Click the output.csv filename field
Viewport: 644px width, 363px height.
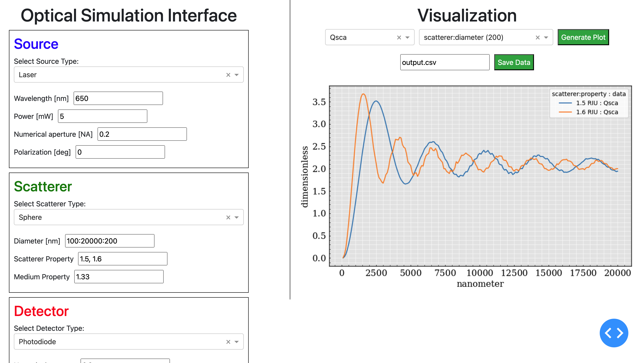tap(445, 62)
